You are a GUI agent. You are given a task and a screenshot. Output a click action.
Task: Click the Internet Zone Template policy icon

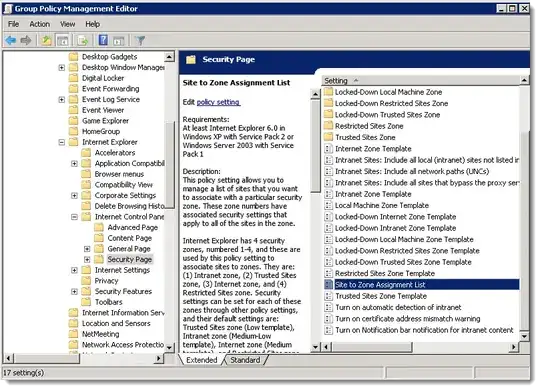(x=329, y=148)
